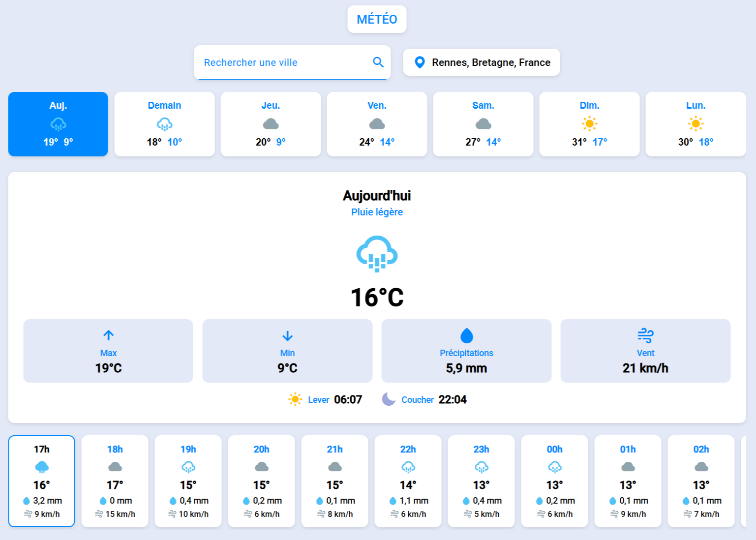Click the 16°C current temperature
This screenshot has height=540, width=756.
point(377,298)
